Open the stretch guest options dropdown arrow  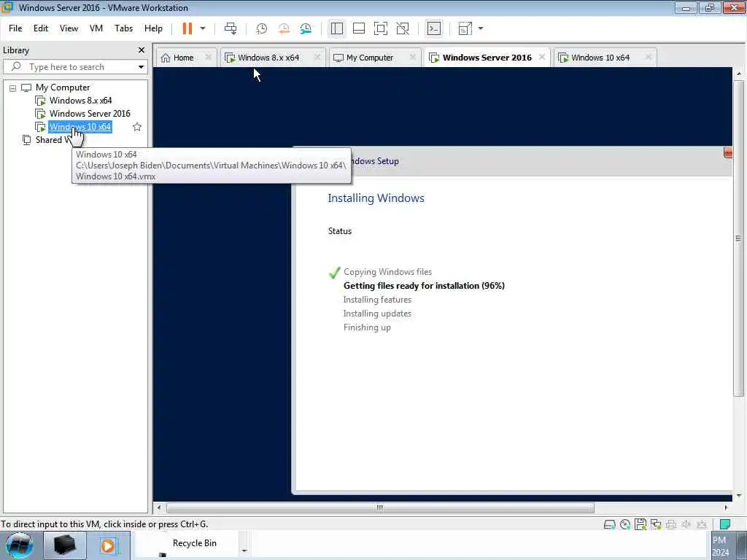pos(481,28)
